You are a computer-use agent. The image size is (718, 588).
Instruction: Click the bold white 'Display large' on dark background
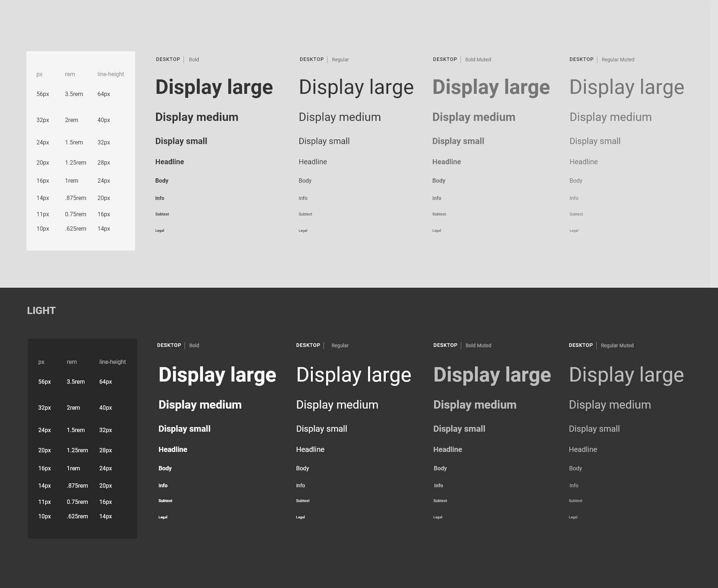(217, 375)
